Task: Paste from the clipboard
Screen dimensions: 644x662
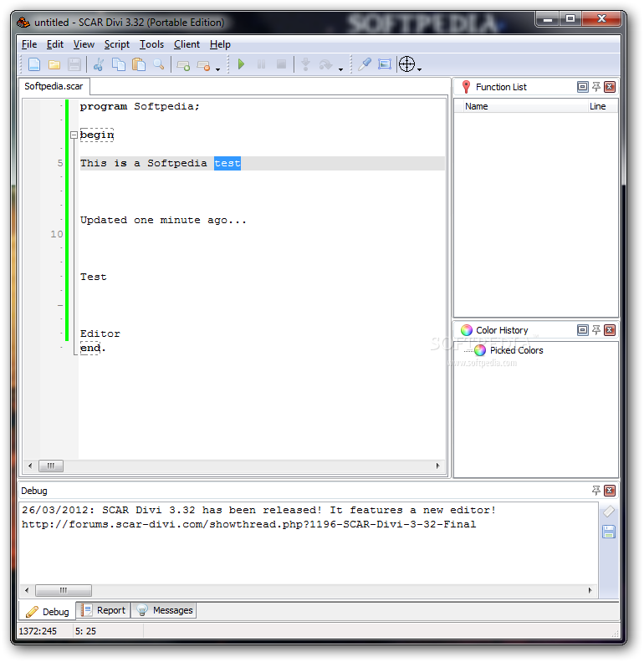Action: pos(139,64)
